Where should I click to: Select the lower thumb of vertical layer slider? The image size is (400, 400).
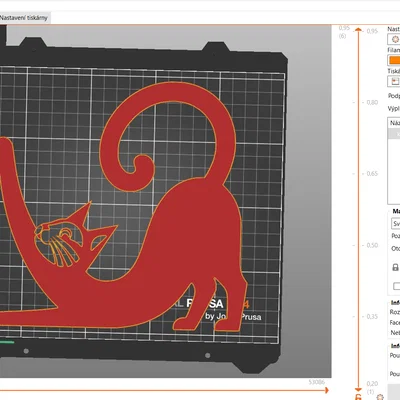pos(358,389)
